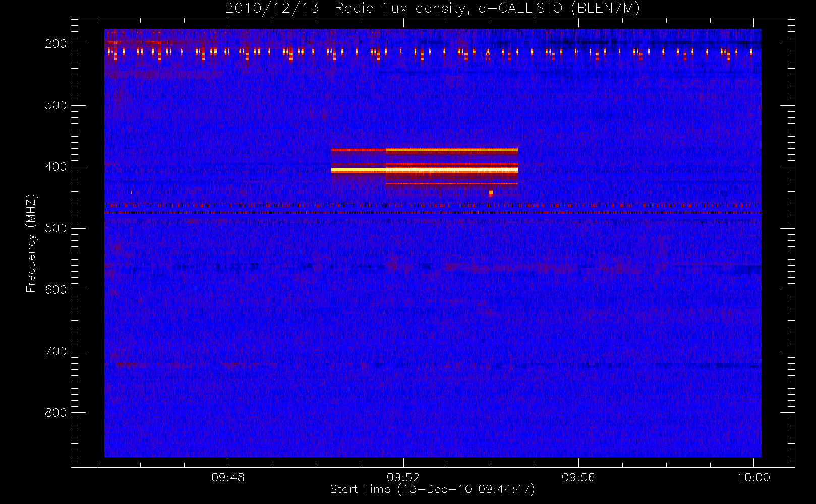Select the 800 frequency tick label
The image size is (816, 504).
click(56, 413)
